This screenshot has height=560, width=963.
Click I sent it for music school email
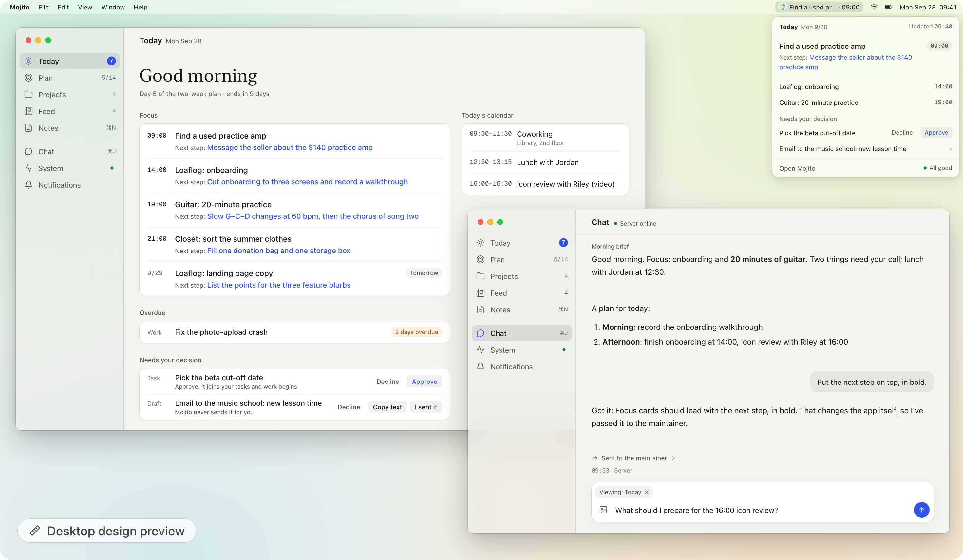coord(426,407)
